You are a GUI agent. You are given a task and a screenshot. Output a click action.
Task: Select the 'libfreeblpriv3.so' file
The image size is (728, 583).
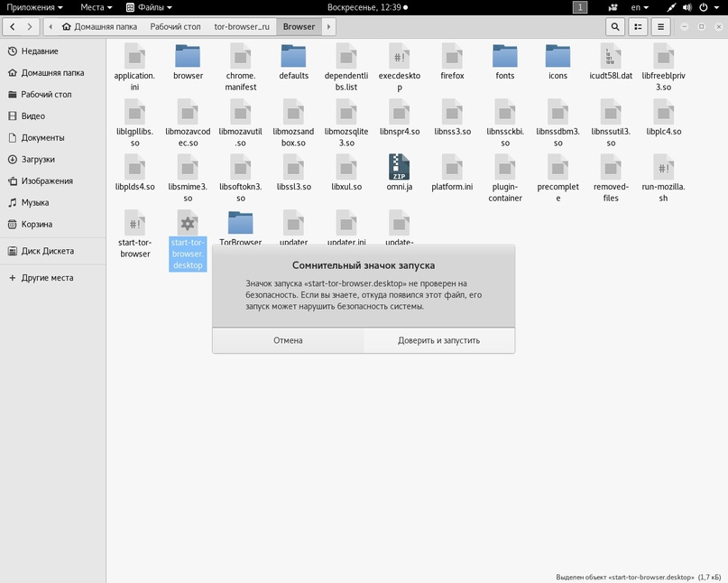click(x=664, y=68)
